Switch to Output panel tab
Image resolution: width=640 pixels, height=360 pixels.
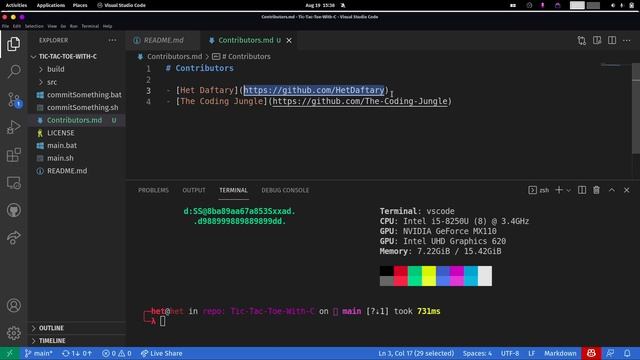click(194, 190)
